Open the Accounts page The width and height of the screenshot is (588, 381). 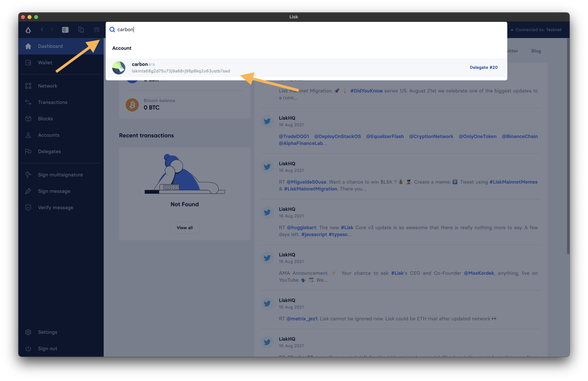tap(61, 135)
